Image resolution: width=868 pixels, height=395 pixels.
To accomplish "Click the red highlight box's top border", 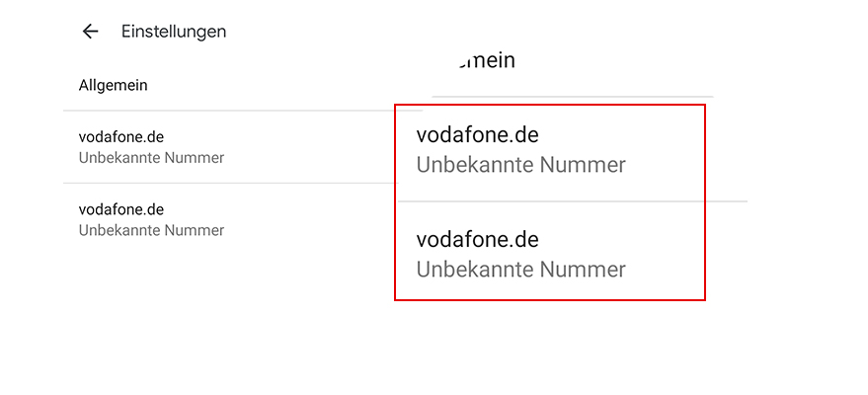I will (550, 105).
